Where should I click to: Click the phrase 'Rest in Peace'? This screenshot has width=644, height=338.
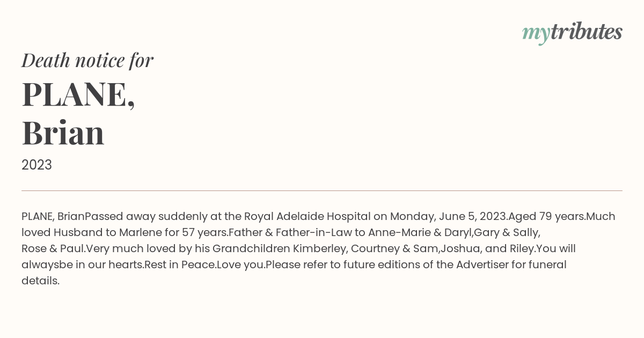[180, 264]
